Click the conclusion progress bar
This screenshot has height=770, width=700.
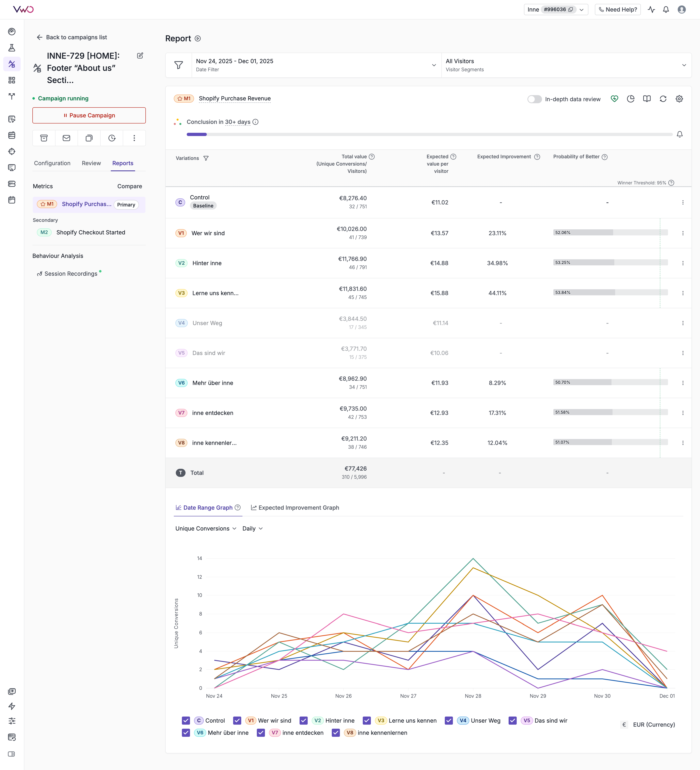[x=429, y=134]
